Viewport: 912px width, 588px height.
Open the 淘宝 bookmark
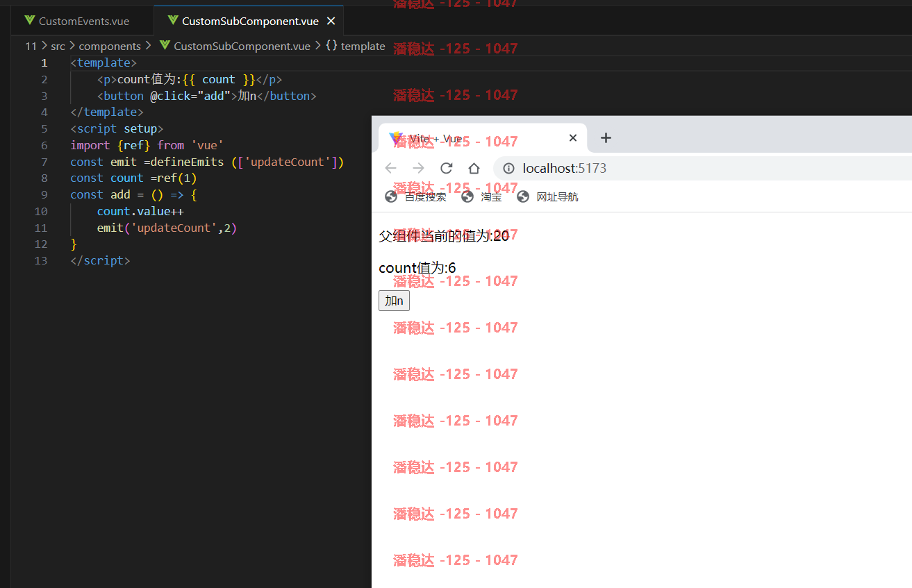481,196
